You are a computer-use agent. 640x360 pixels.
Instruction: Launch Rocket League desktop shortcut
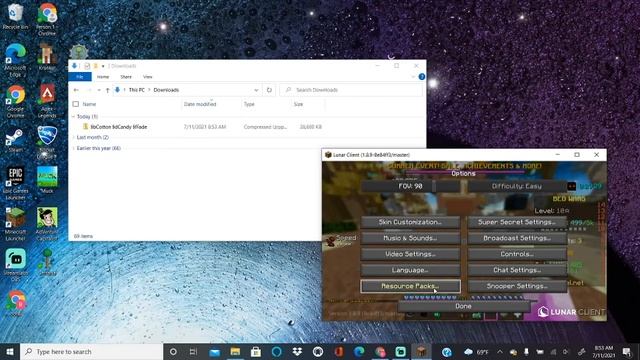click(x=47, y=142)
